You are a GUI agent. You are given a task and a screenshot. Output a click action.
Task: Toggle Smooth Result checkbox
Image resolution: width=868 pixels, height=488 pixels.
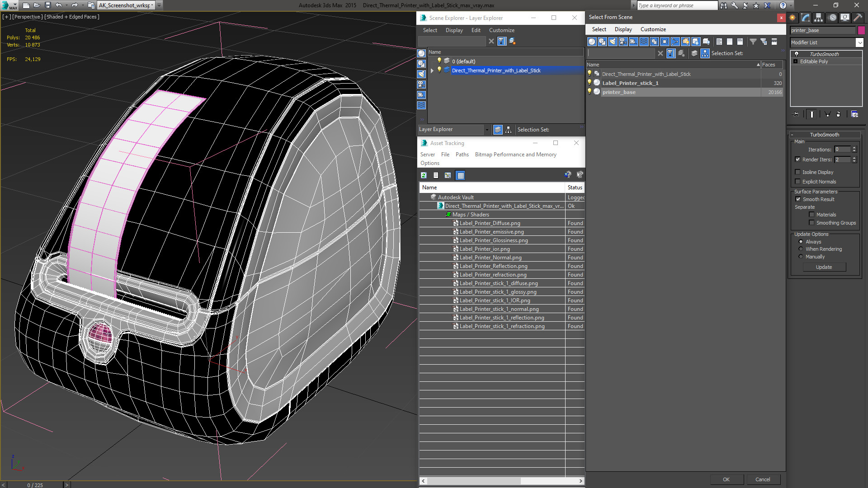click(x=798, y=199)
